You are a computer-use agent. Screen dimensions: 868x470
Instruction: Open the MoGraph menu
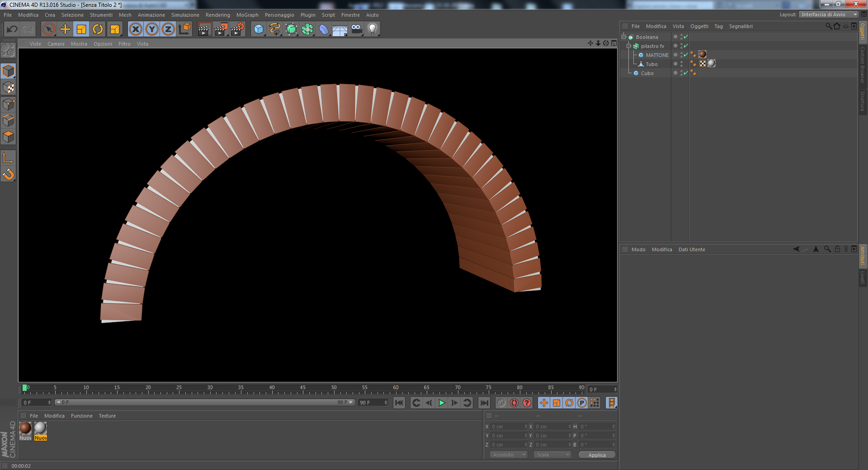pos(247,15)
